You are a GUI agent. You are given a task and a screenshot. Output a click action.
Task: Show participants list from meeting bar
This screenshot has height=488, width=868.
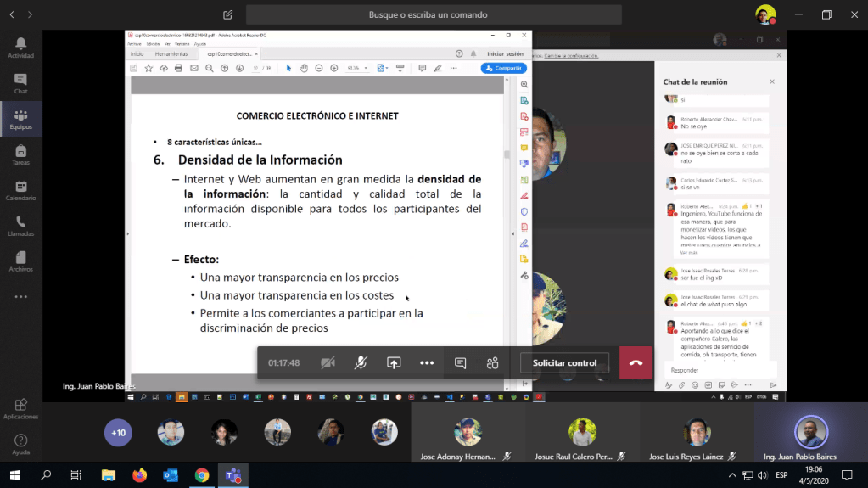point(492,362)
